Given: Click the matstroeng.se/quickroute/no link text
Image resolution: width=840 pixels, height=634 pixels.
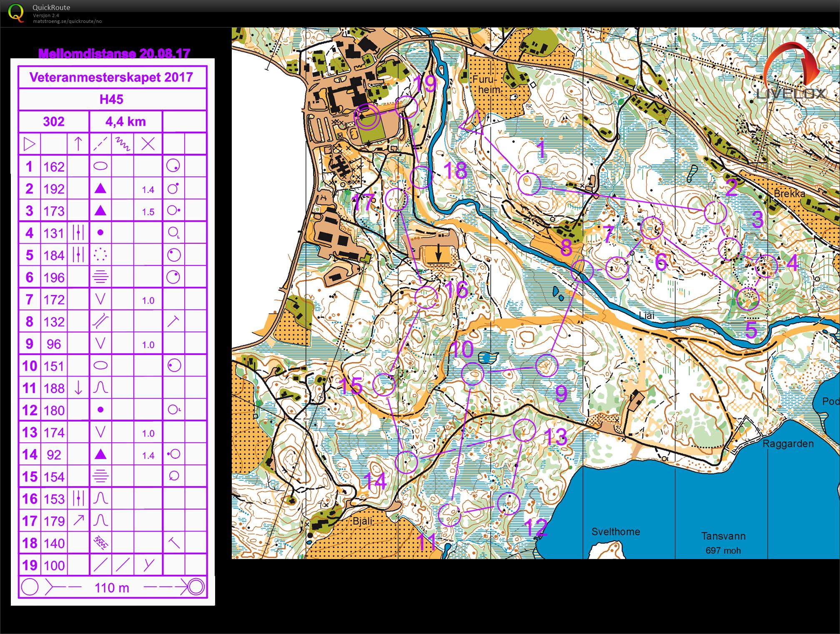Looking at the screenshot, I should click(67, 21).
